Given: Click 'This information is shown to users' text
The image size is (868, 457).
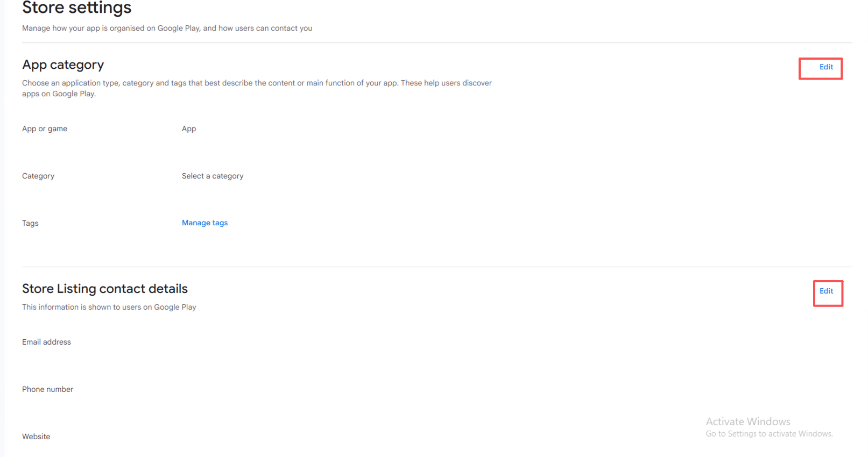Looking at the screenshot, I should [109, 307].
